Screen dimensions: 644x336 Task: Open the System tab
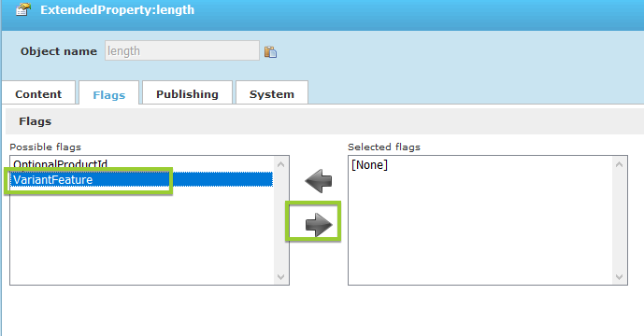coord(272,93)
